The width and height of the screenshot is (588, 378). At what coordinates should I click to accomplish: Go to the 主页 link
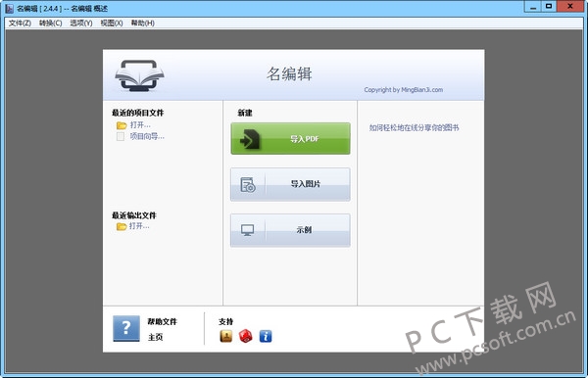[x=155, y=337]
